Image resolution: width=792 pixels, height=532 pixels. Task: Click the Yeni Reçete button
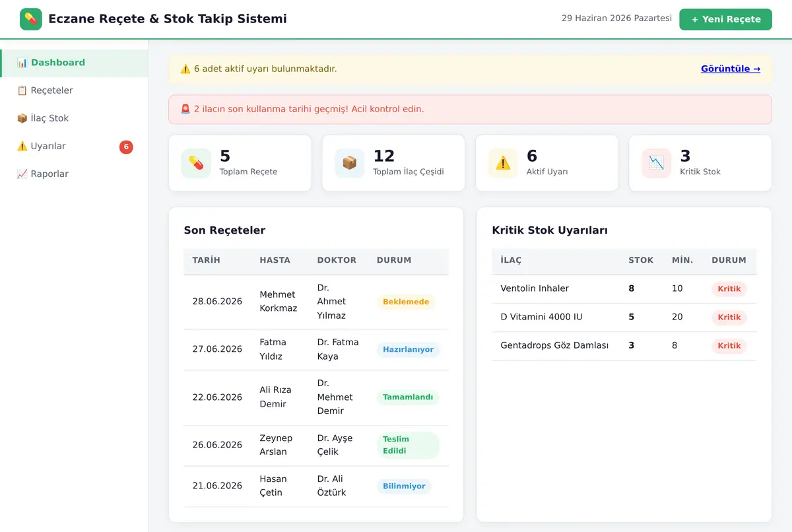point(725,19)
